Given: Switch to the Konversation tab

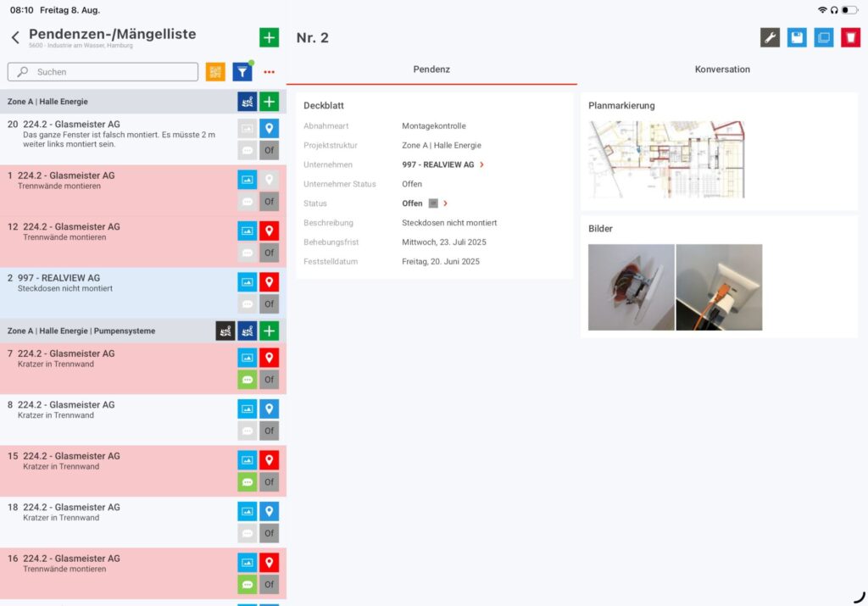Looking at the screenshot, I should point(721,69).
